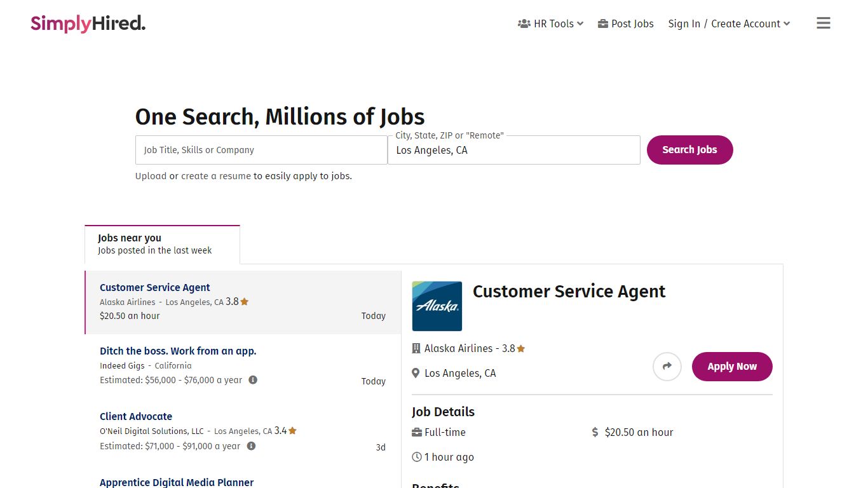Click the company building icon beside Alaska Airlines
The image size is (868, 488).
[416, 348]
